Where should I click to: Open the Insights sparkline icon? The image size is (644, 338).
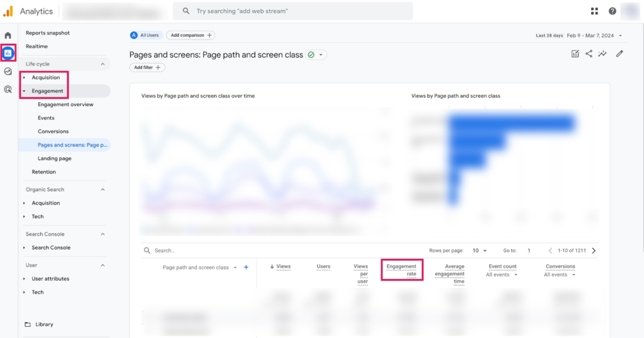tap(602, 54)
